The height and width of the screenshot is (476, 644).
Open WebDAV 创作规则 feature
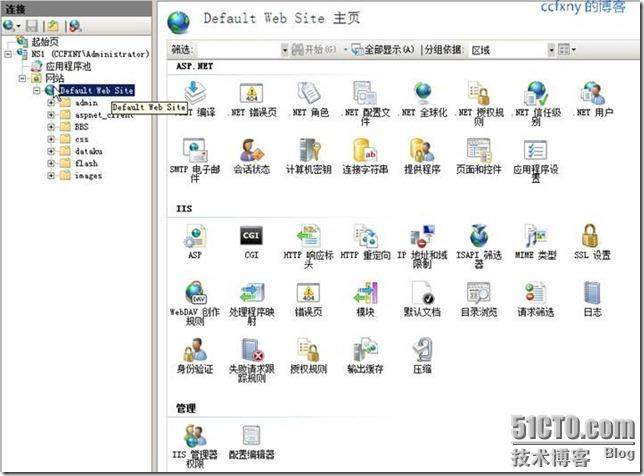click(195, 303)
